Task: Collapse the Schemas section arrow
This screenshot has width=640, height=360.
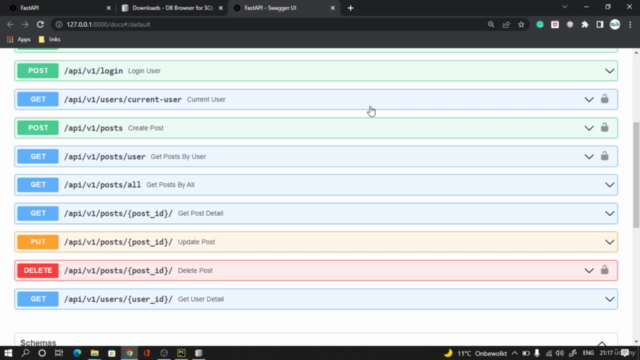Action: (602, 343)
